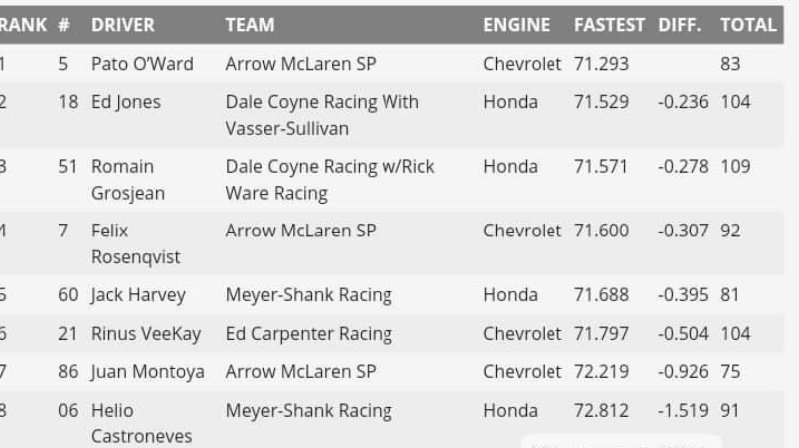Click total laps value 109
Image resolution: width=799 pixels, height=448 pixels.
pos(735,166)
